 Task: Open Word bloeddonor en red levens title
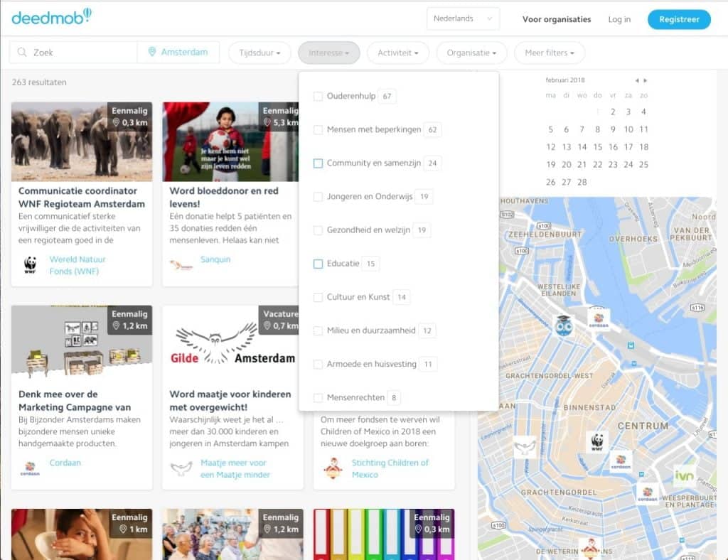pyautogui.click(x=224, y=197)
